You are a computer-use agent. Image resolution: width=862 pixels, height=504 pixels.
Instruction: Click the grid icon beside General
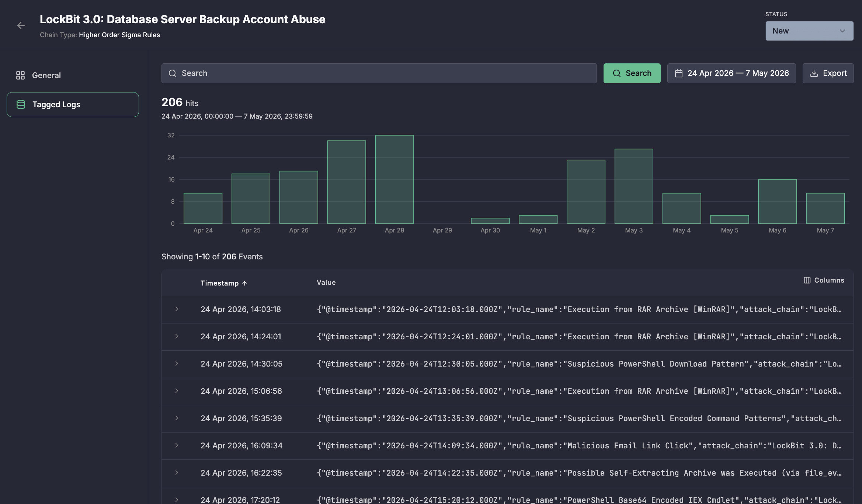point(20,75)
